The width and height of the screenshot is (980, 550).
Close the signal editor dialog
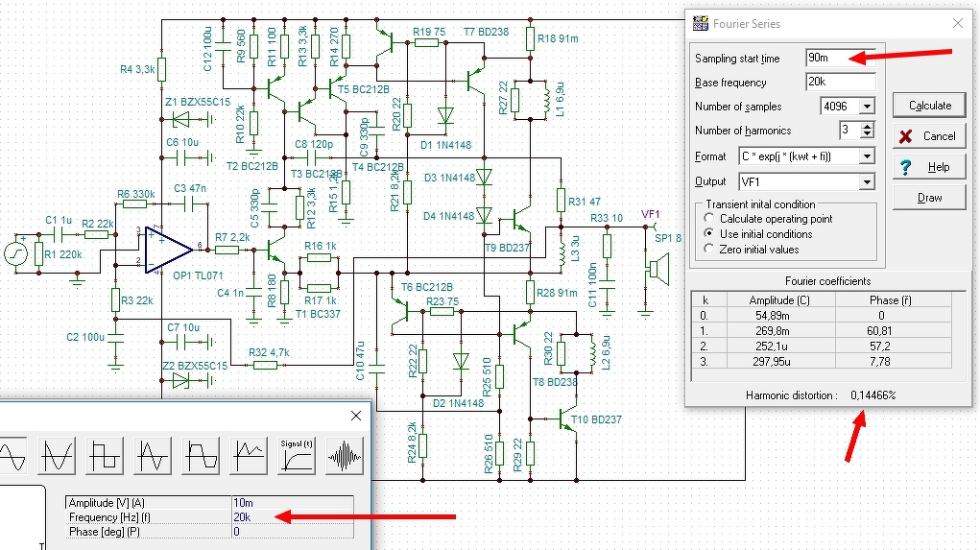356,415
